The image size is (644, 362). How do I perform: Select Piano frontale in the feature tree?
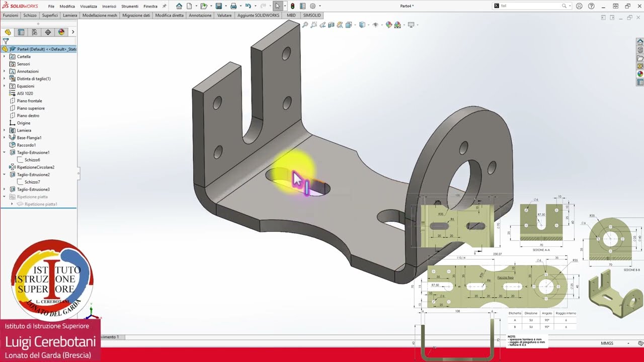[29, 101]
